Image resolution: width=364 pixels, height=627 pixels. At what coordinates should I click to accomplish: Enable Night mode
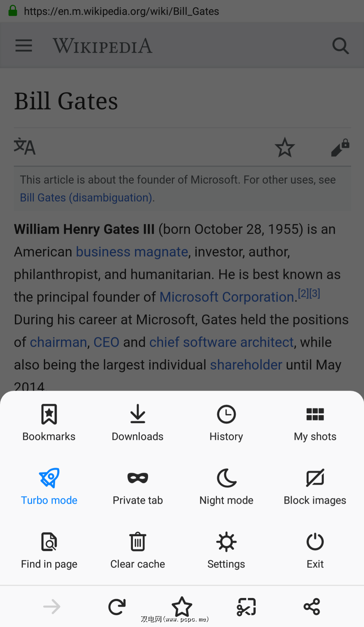coord(226,486)
